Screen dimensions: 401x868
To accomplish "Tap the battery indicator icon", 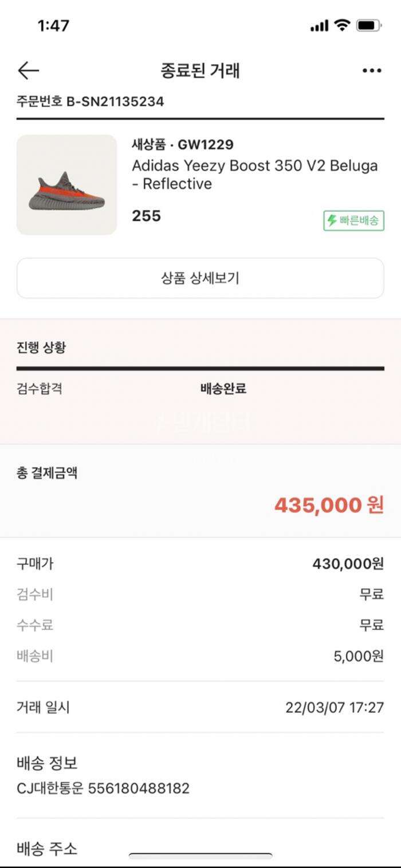I will [x=369, y=25].
